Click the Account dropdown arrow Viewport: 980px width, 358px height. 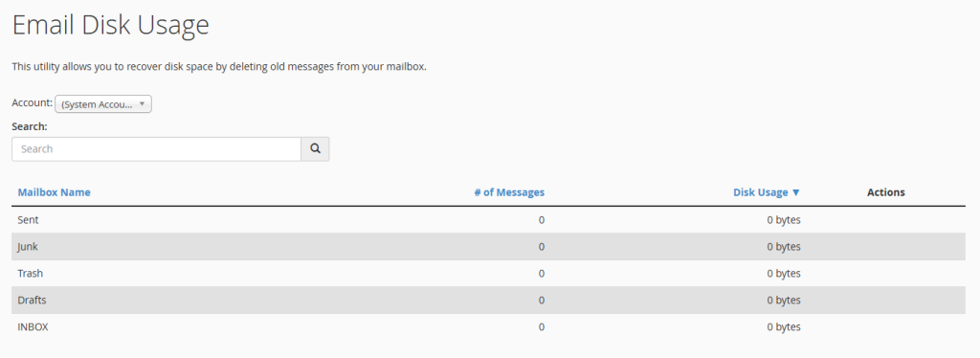(142, 103)
